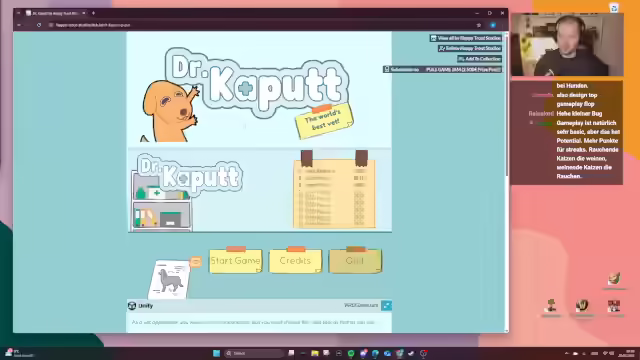Open Windows Start menu
Image resolution: width=640 pixels, height=360 pixels.
point(216,353)
